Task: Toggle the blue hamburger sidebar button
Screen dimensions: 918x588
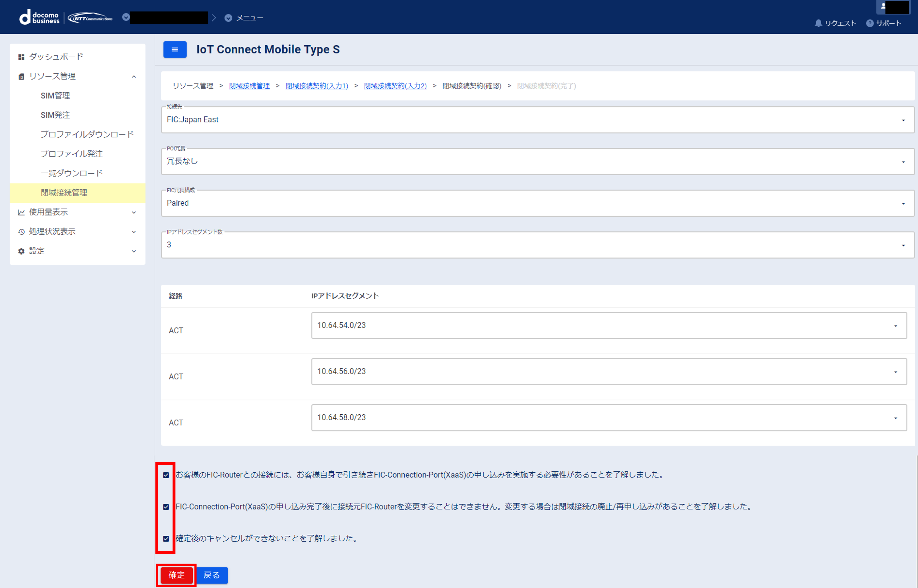Action: coord(175,50)
